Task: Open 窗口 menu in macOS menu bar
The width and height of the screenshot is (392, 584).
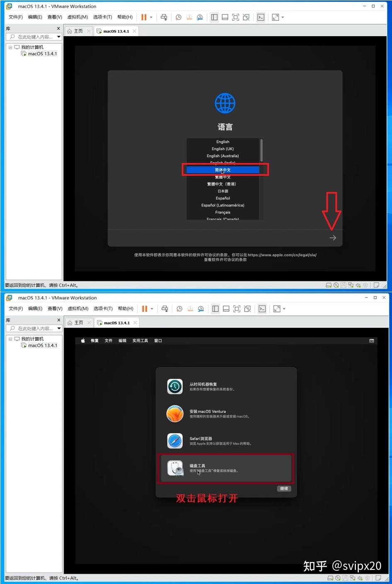Action: 158,341
